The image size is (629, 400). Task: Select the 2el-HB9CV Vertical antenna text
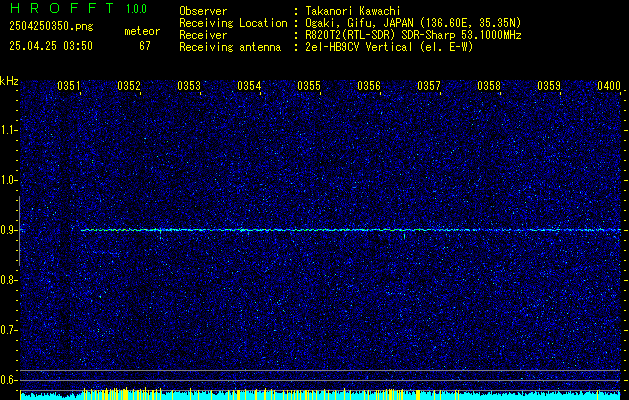[390, 47]
